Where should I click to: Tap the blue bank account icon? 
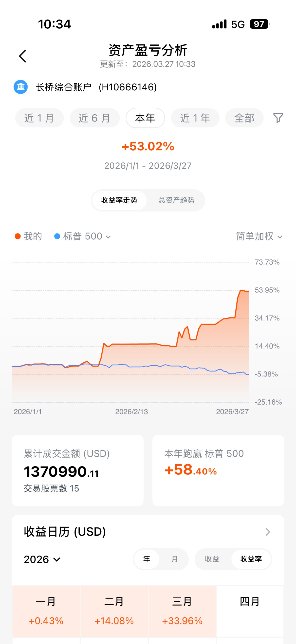tap(20, 87)
